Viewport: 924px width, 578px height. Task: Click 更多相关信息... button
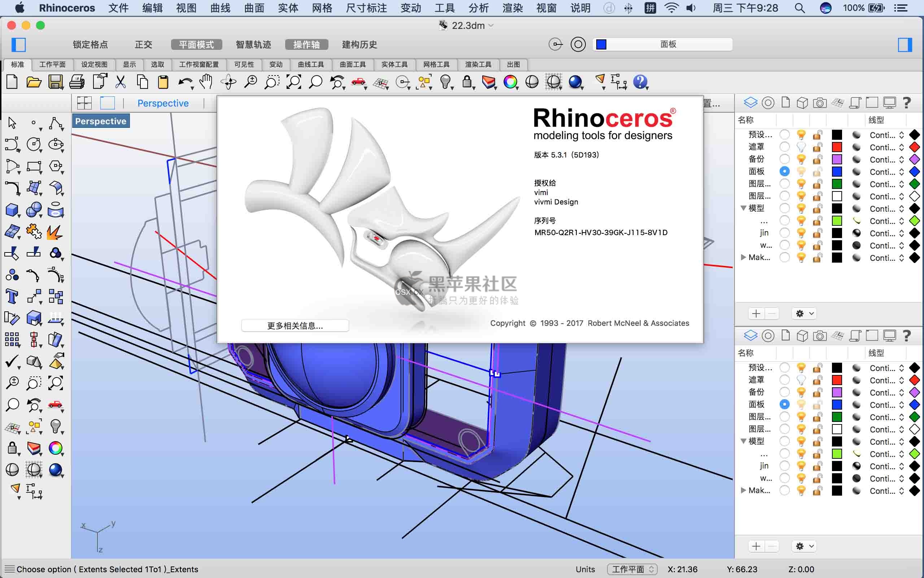coord(295,326)
